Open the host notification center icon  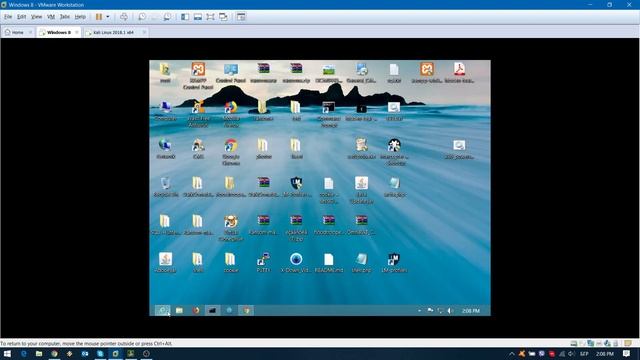(627, 353)
